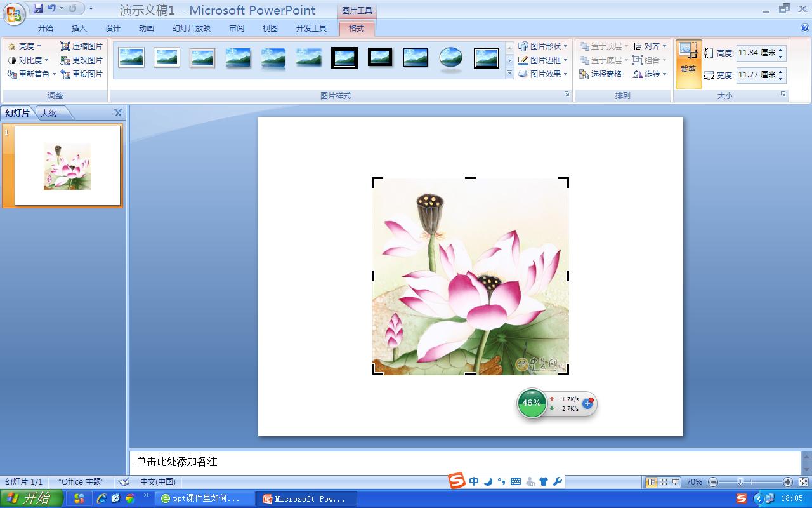
Task: Toggle normal view button in status bar
Action: (x=651, y=482)
